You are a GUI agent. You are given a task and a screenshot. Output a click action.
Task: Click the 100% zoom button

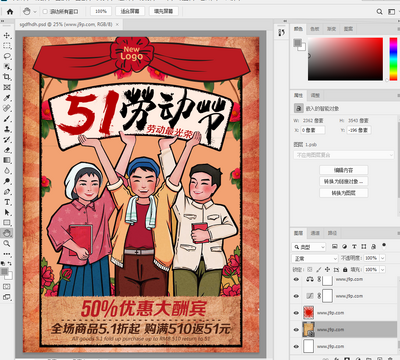point(101,11)
